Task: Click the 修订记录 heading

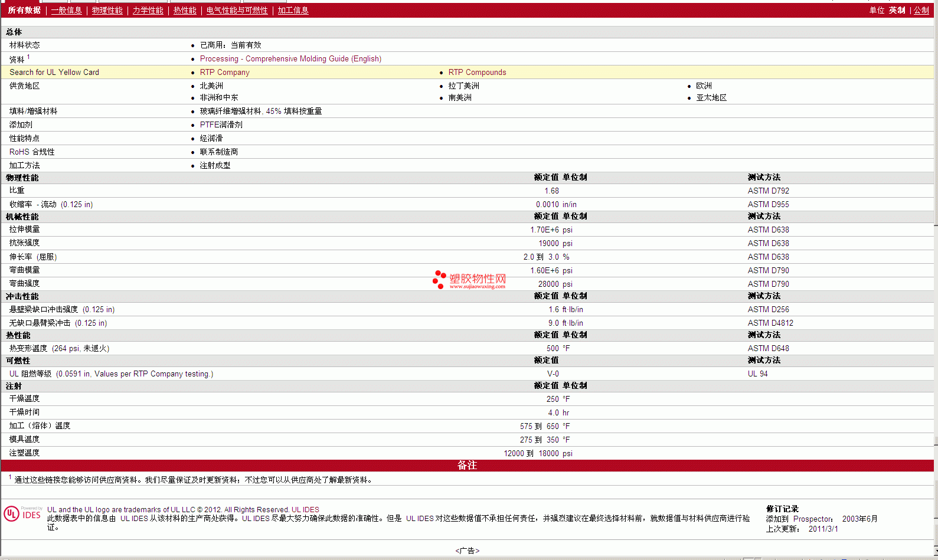Action: pos(782,509)
